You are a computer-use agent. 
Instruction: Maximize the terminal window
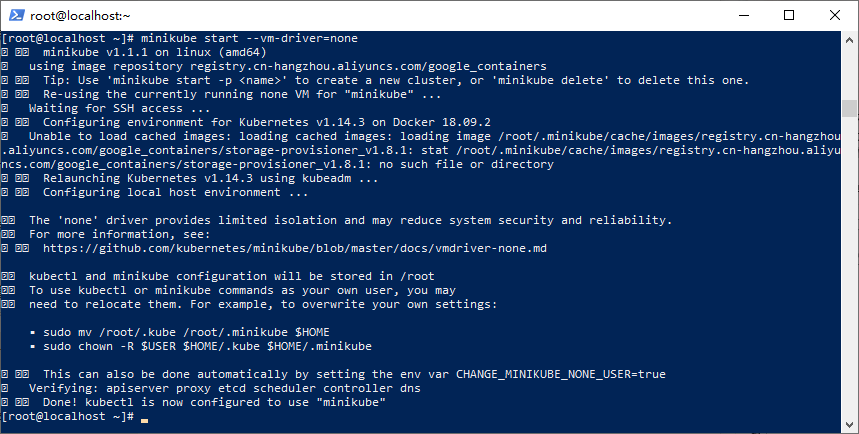tap(788, 15)
